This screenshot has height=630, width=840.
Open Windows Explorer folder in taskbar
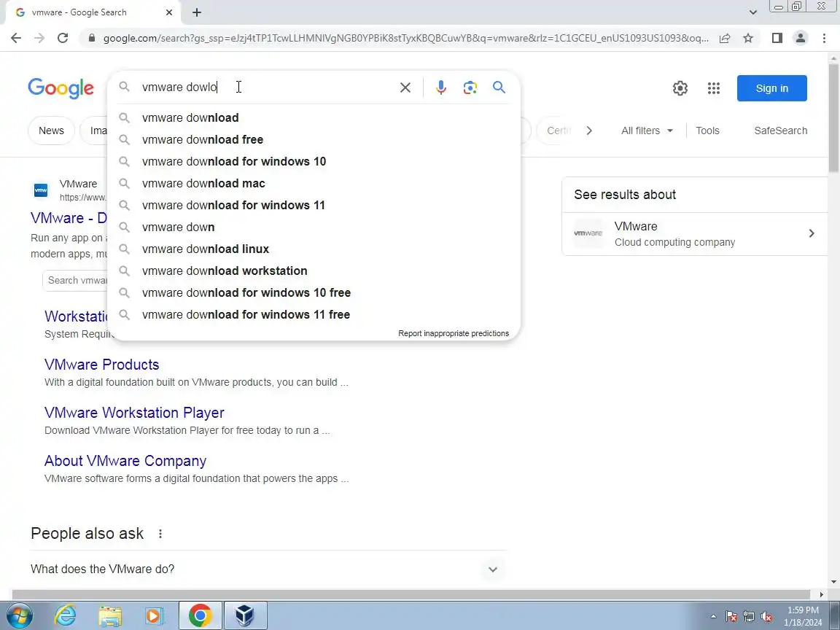110,615
